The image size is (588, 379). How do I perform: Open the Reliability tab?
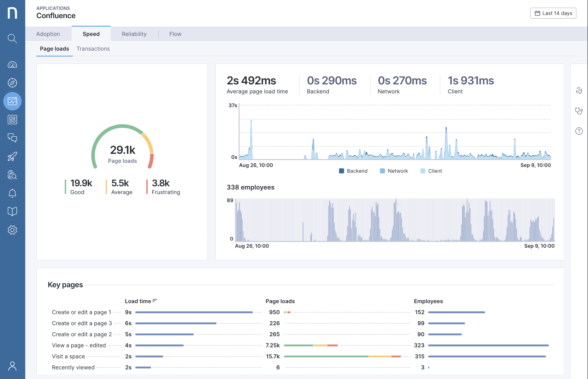(134, 34)
